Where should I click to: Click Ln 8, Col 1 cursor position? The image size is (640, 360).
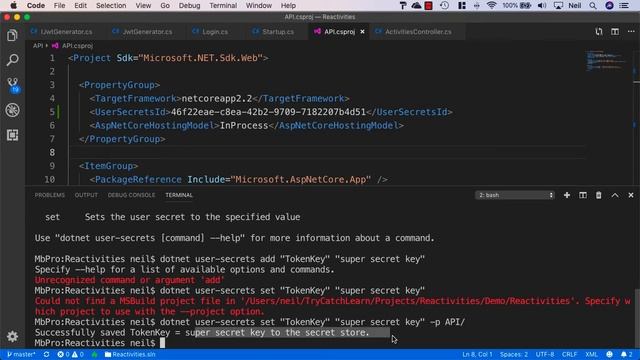pyautogui.click(x=477, y=354)
